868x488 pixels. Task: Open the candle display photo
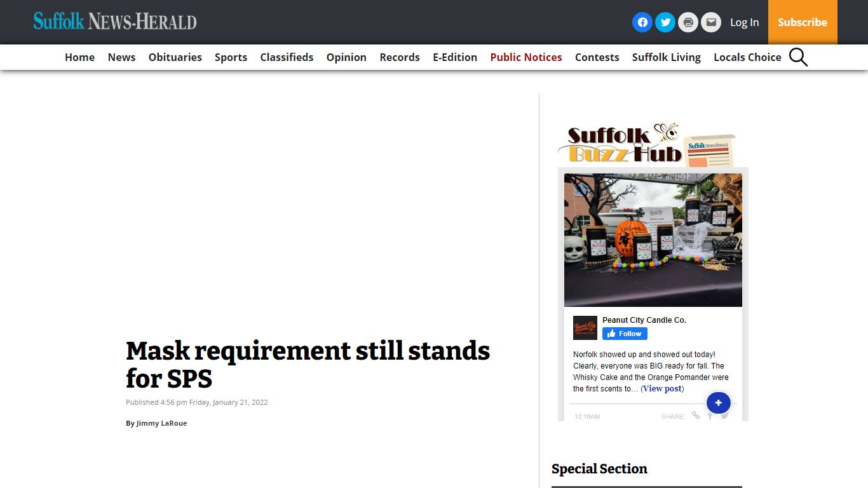653,240
